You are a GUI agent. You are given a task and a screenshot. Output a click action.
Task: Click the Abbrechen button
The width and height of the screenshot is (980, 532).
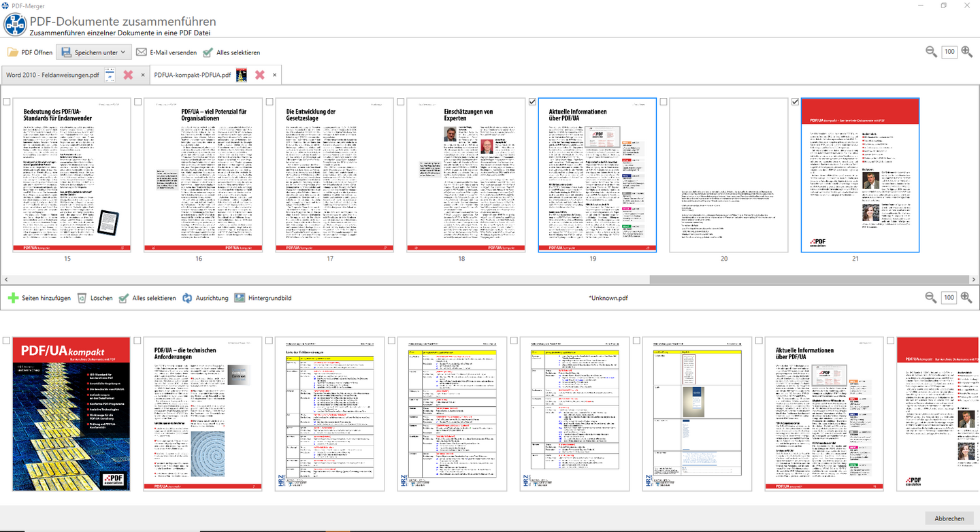949,518
